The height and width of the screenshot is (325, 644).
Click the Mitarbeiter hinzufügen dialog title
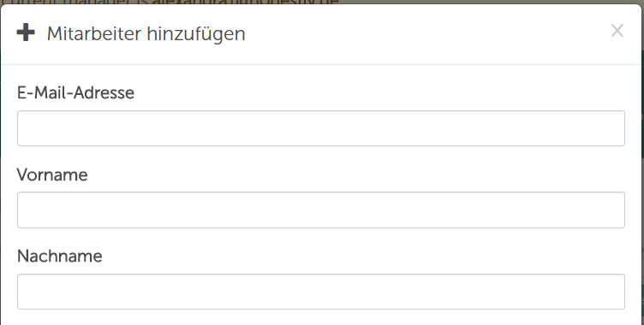(x=146, y=33)
